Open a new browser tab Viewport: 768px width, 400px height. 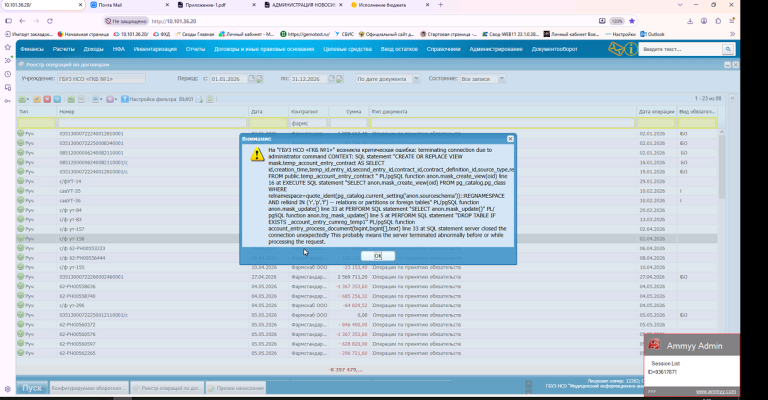(x=440, y=5)
